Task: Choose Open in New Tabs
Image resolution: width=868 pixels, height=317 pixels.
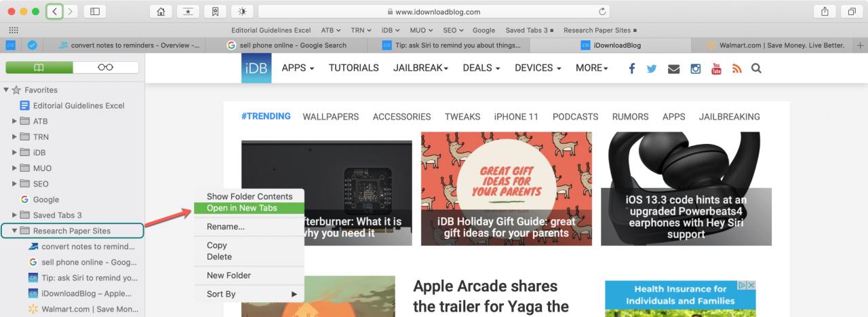Action: tap(250, 208)
